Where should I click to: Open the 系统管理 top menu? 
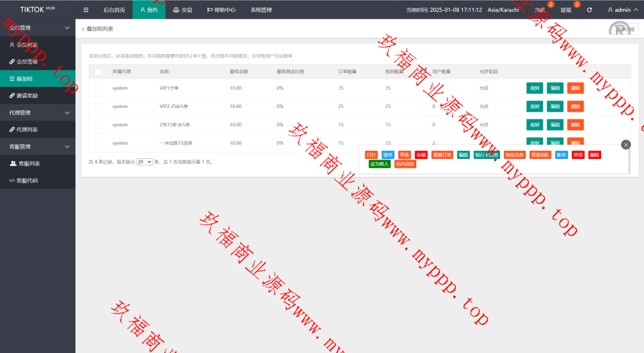tap(261, 10)
